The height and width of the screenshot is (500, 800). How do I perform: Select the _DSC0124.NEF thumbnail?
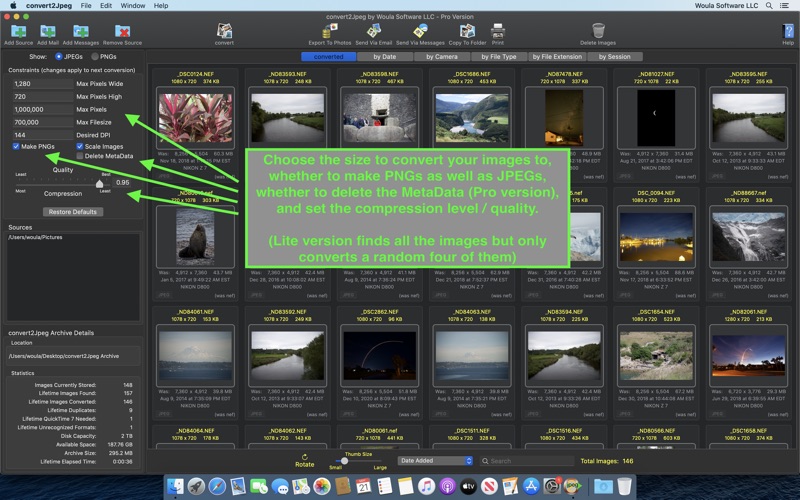[195, 118]
